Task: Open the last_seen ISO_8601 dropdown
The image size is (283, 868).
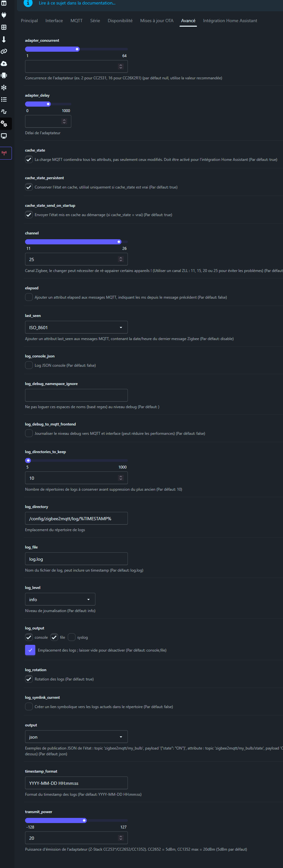Action: point(76,328)
